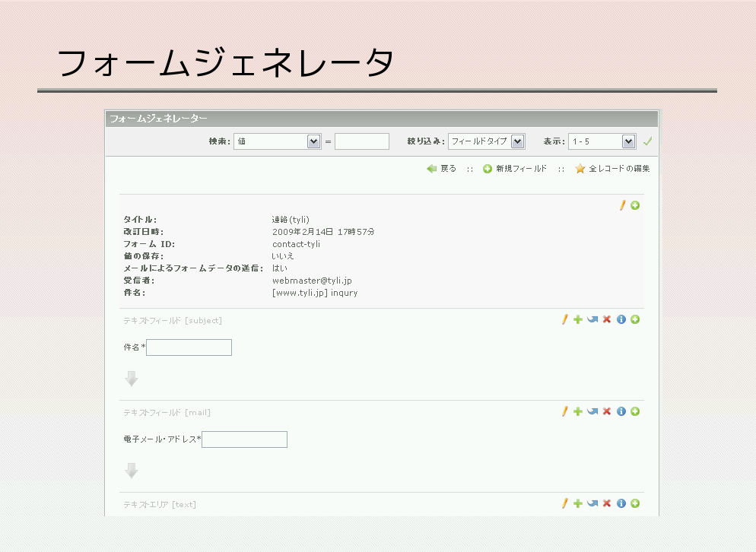Click the green circle plus icon in the form header
This screenshot has width=756, height=552.
tap(635, 205)
